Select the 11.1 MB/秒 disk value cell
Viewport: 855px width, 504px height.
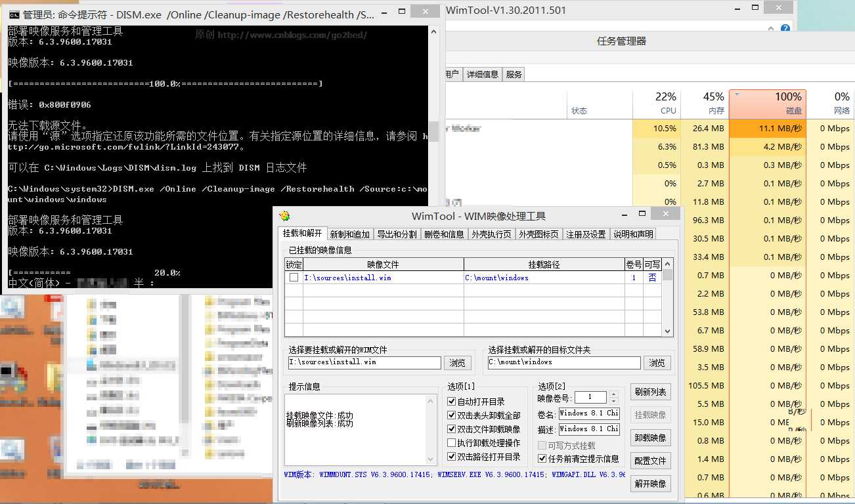click(x=768, y=129)
